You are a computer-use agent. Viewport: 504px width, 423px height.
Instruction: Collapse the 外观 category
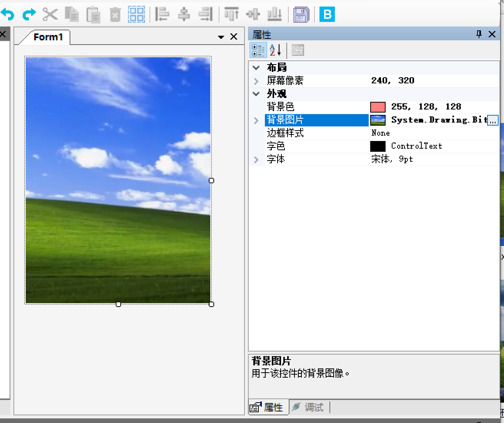click(256, 94)
